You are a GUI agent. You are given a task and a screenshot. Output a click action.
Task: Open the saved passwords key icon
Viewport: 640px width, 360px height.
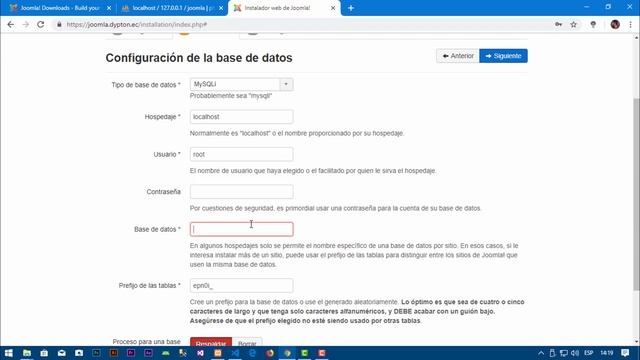click(x=558, y=24)
